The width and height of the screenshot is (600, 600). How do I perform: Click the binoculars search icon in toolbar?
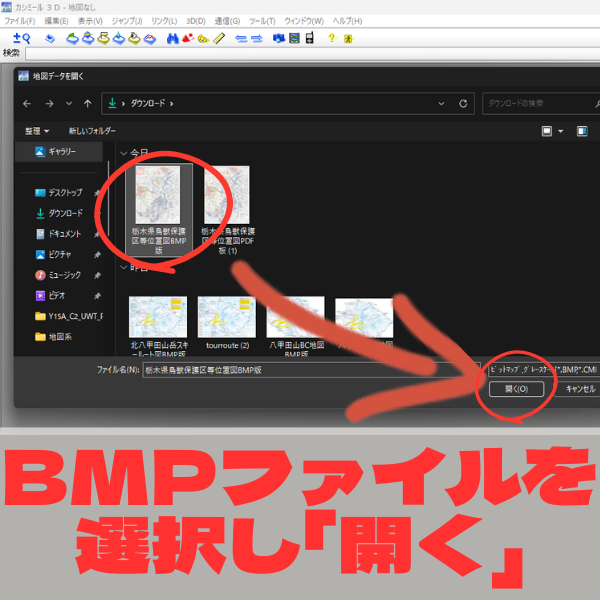pyautogui.click(x=172, y=39)
